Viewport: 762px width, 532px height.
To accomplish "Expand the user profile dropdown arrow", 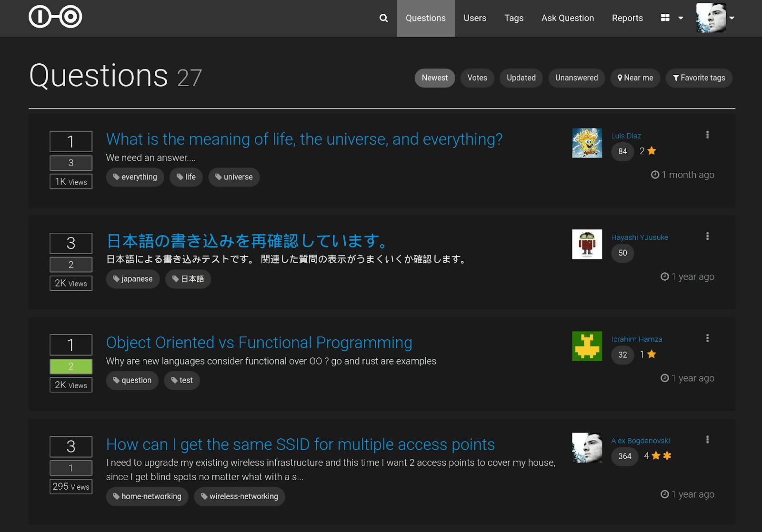I will click(732, 18).
